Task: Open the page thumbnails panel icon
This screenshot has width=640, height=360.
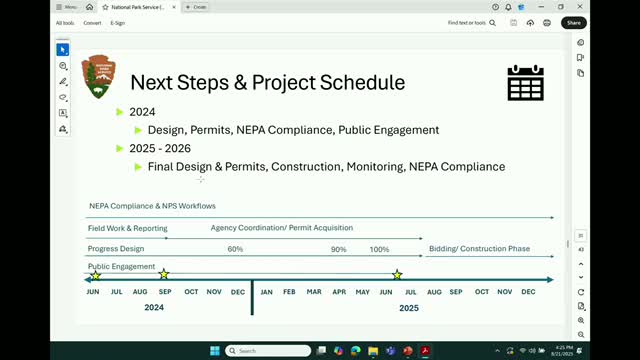Action: (580, 73)
